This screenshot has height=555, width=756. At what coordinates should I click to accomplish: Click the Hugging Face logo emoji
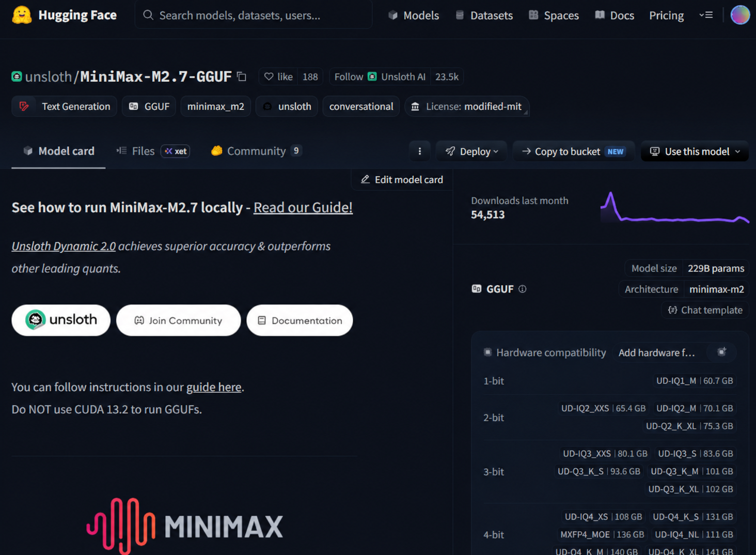click(22, 15)
